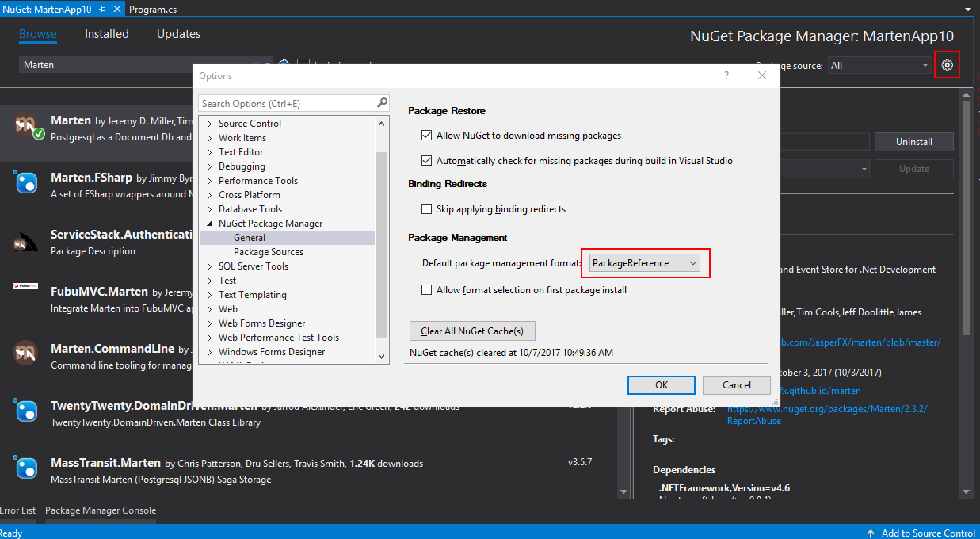
Task: Click the Uninstall button
Action: click(x=913, y=142)
